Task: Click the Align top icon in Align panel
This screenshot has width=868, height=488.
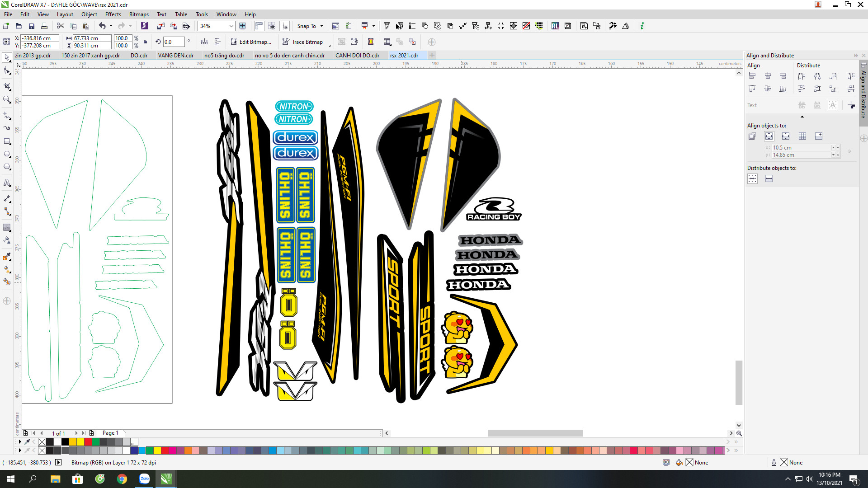Action: pyautogui.click(x=752, y=89)
